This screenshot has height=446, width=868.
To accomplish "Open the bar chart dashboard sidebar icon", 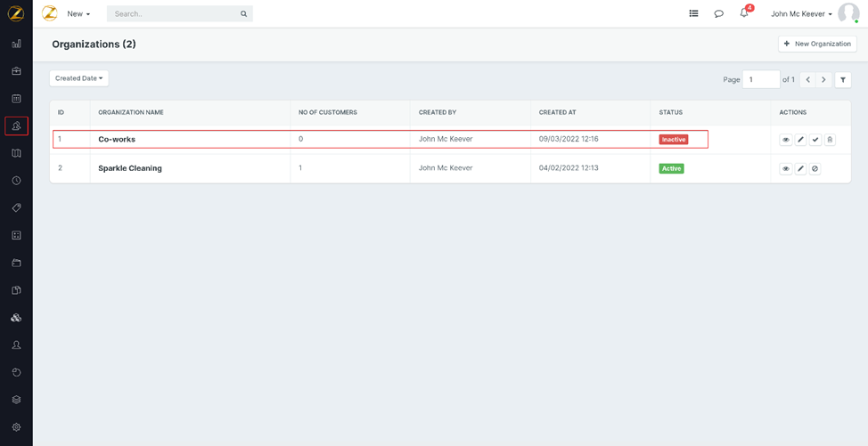I will click(x=16, y=43).
